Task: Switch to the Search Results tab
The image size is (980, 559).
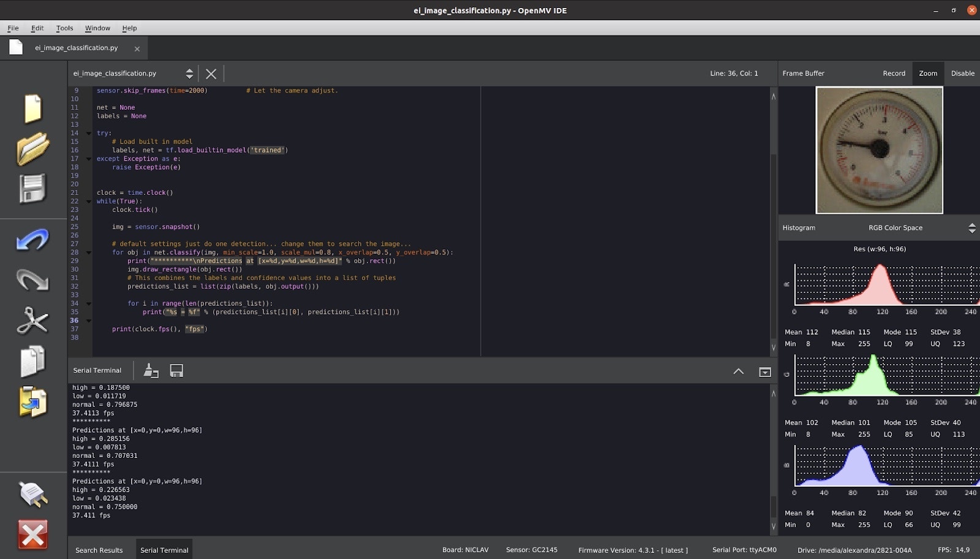Action: (99, 550)
